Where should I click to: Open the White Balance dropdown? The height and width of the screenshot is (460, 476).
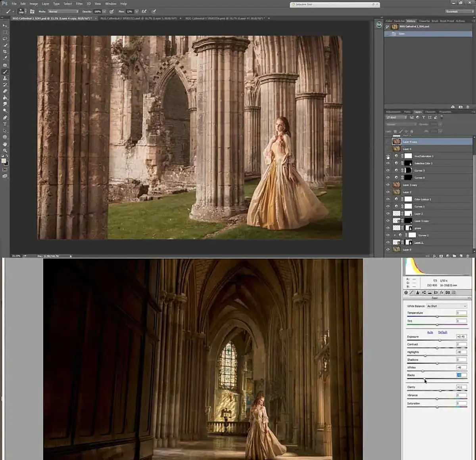447,306
